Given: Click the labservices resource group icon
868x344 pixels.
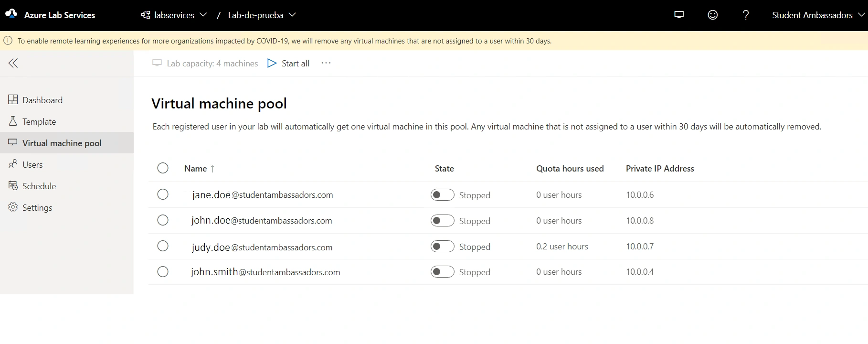Looking at the screenshot, I should click(146, 15).
